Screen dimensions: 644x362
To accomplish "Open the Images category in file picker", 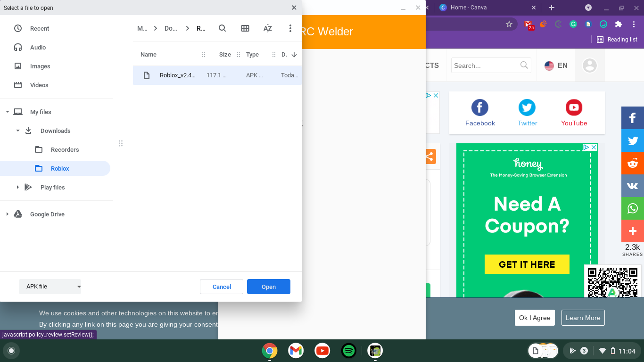I will [x=40, y=66].
